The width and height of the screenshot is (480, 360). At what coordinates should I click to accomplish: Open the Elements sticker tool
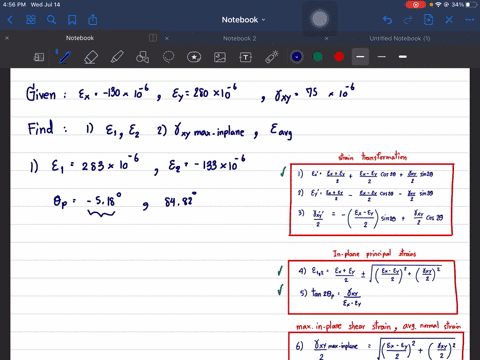(x=194, y=57)
